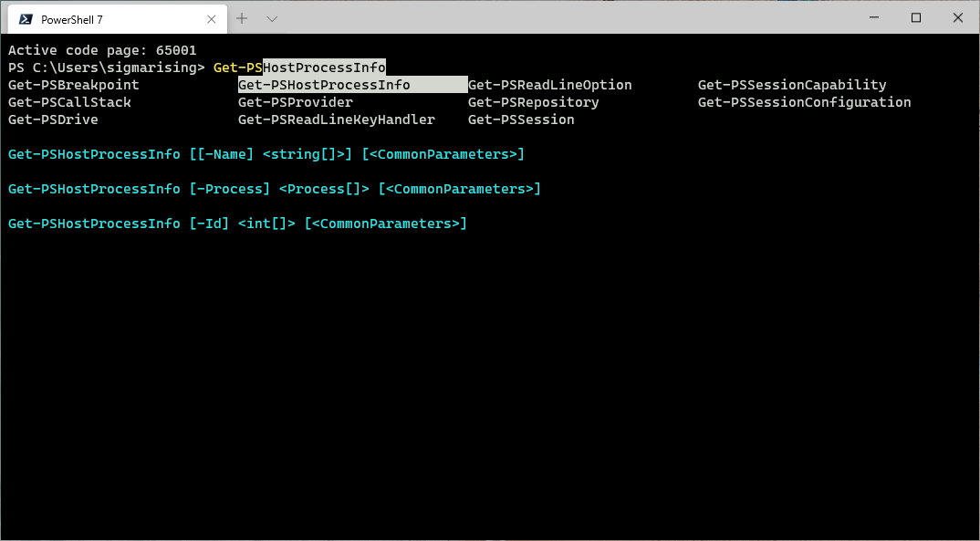Click the PowerShell logo on the active tab
Screen dimensions: 980x541
point(26,18)
